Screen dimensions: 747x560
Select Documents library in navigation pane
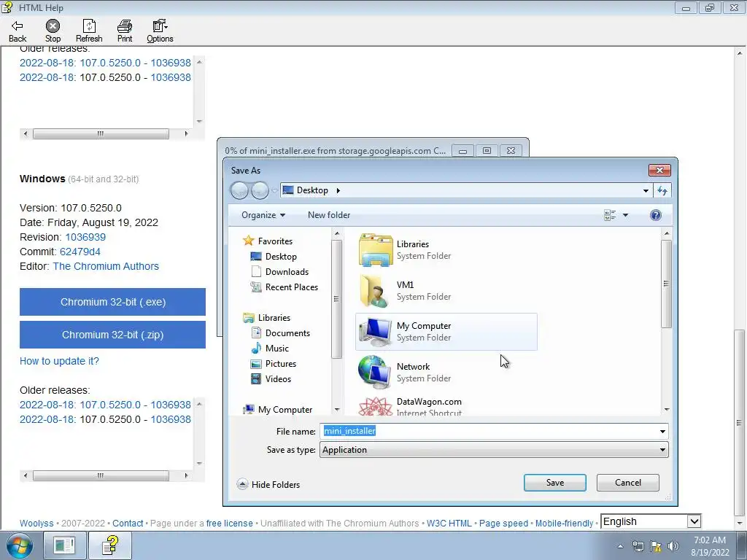click(287, 333)
